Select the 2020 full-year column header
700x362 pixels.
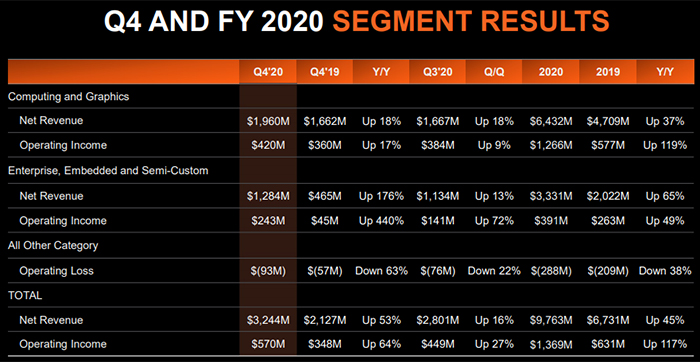550,72
